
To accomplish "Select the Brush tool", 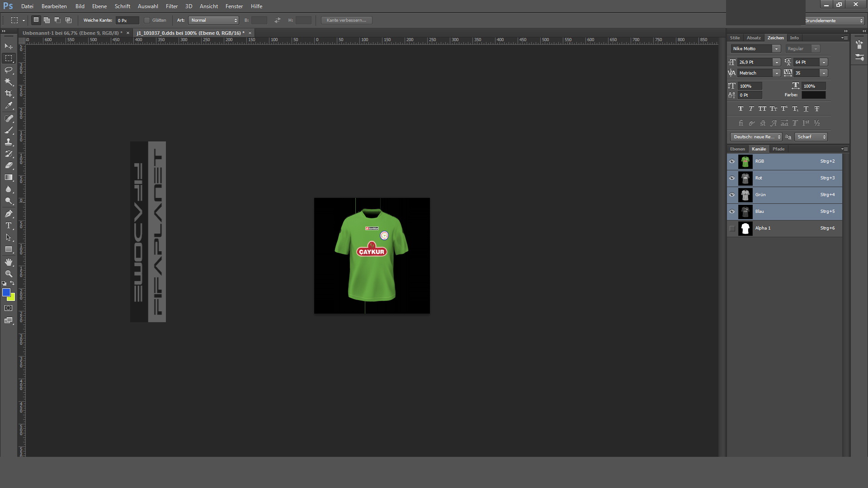I will point(9,130).
